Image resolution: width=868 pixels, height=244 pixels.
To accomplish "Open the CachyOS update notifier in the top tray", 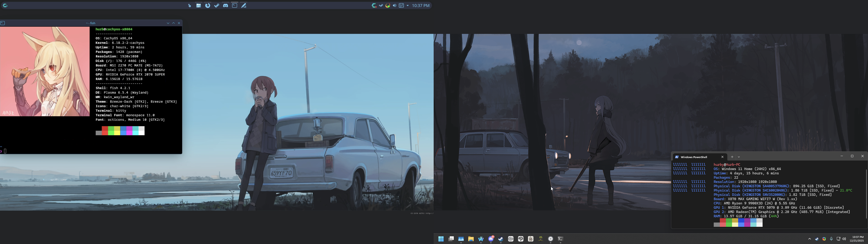I will (x=374, y=5).
